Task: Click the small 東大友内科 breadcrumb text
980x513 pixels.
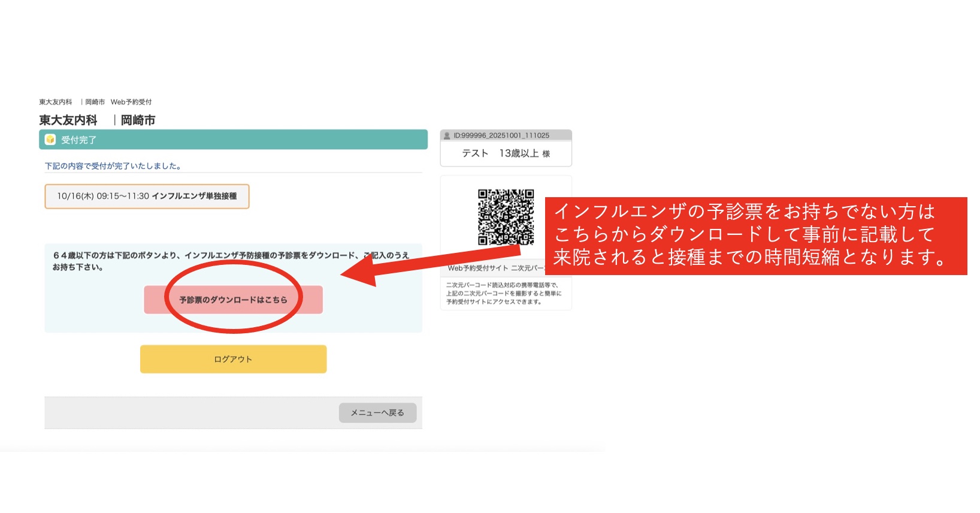Action: tap(56, 102)
